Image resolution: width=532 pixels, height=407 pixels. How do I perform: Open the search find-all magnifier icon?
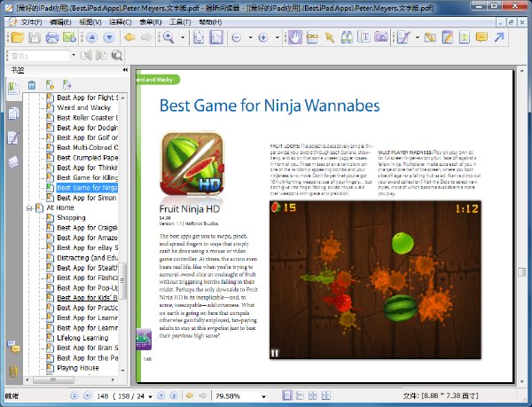[x=117, y=55]
